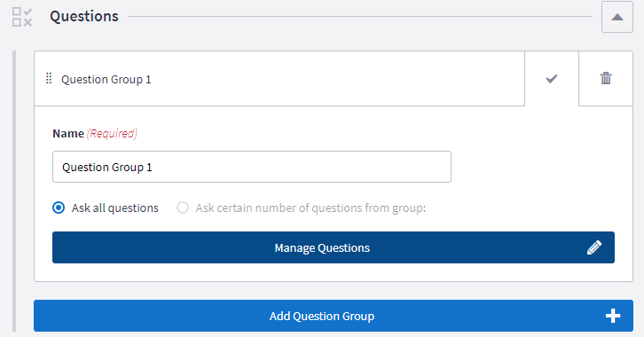Add a new question group
The image size is (644, 337).
(x=334, y=316)
